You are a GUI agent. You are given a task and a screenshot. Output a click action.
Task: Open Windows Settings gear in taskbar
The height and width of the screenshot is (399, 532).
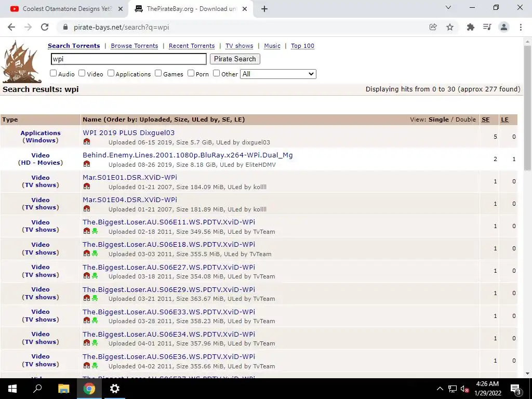click(115, 389)
